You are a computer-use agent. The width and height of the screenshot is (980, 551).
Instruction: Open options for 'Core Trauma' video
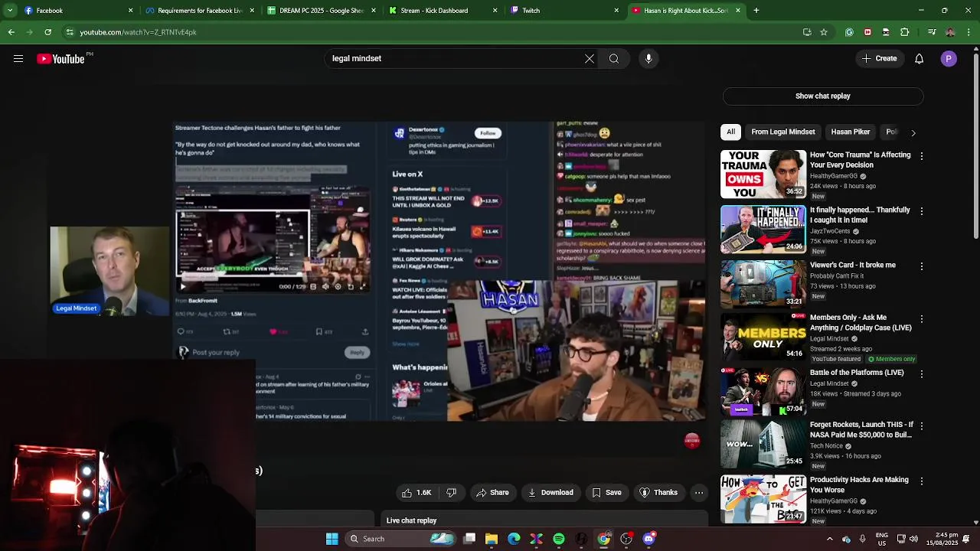(x=922, y=156)
